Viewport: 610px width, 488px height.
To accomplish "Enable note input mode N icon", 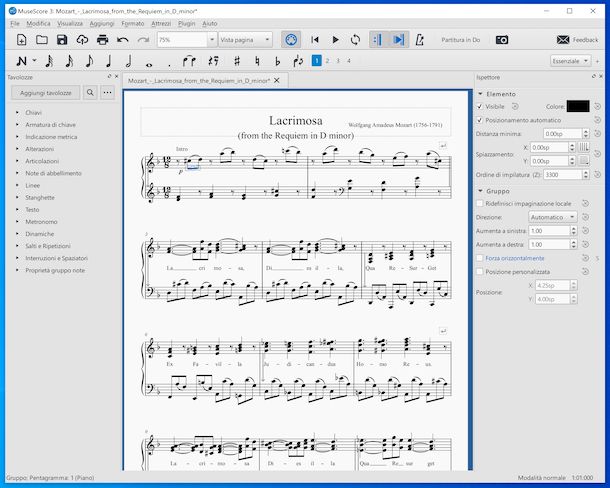I will (x=21, y=61).
